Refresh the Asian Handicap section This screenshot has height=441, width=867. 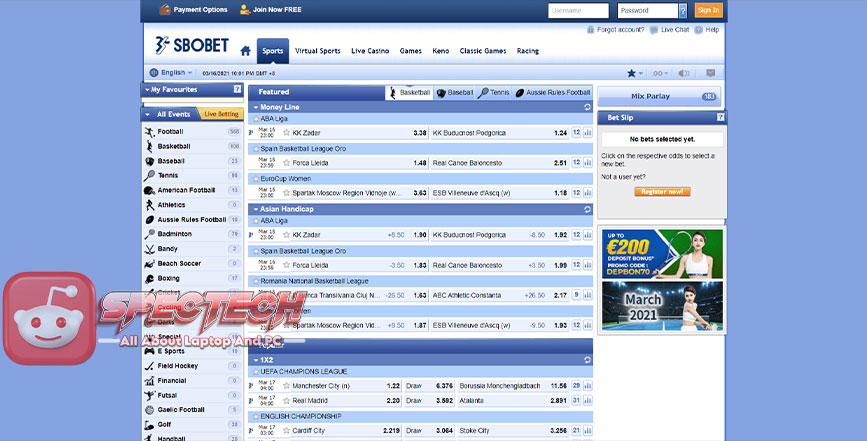point(587,209)
